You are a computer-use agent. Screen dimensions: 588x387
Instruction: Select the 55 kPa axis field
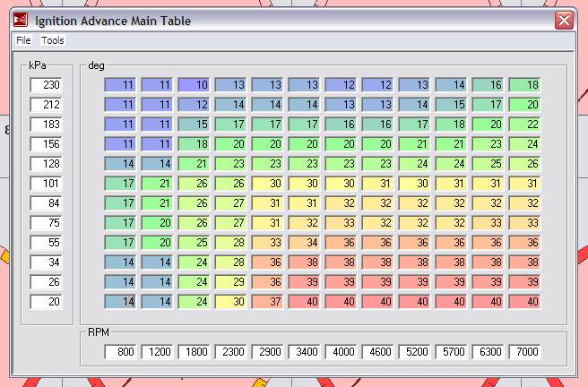click(46, 242)
